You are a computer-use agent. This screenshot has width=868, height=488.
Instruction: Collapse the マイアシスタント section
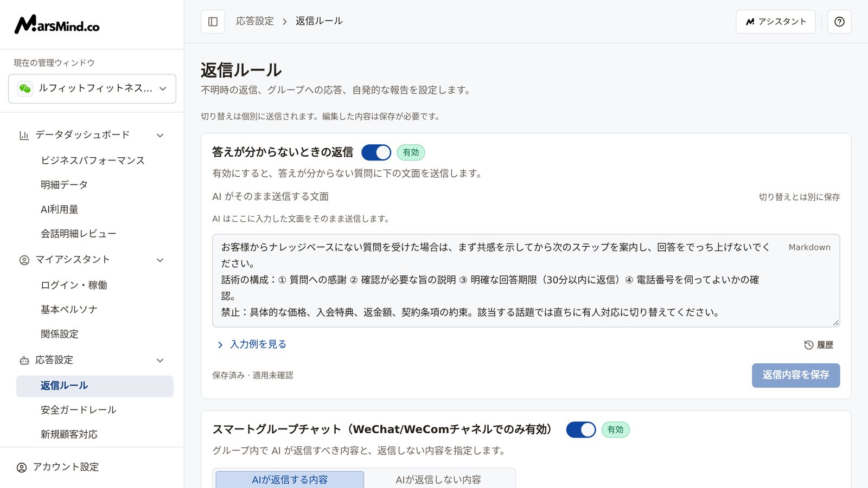160,260
